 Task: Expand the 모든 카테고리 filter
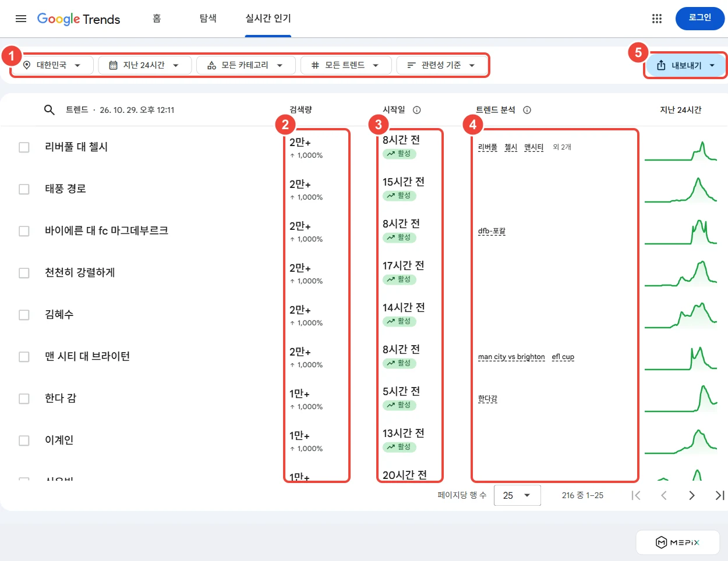tap(246, 65)
